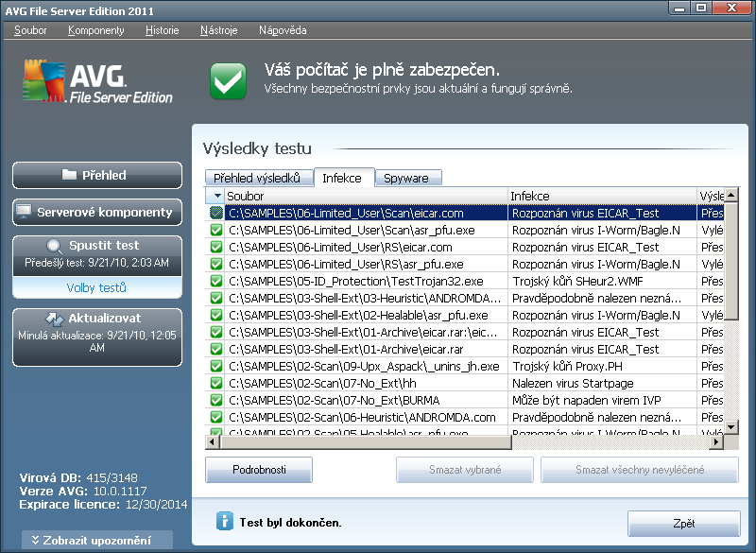Viewport: 756px width, 553px height.
Task: Click the status icon for eicar.rar:\eic... row
Action: point(216,332)
